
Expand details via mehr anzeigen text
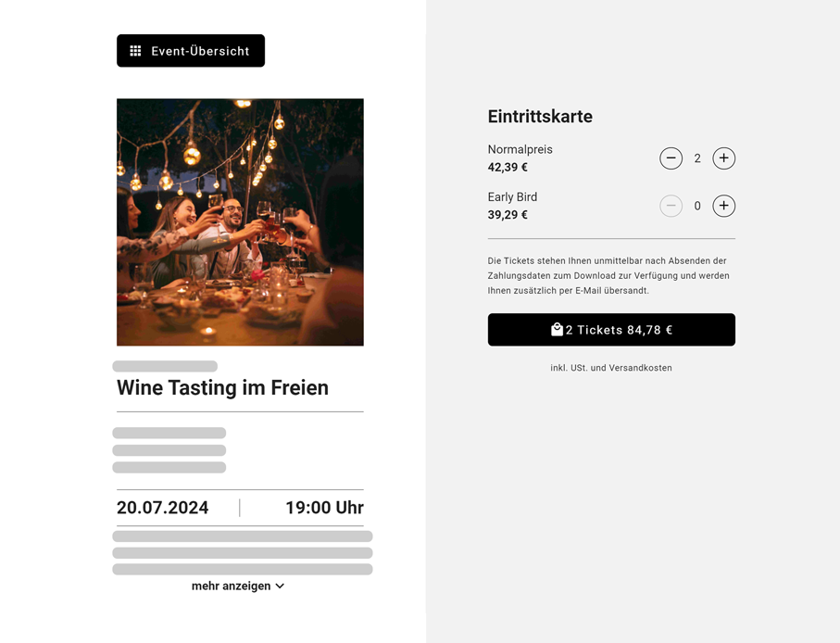[231, 586]
